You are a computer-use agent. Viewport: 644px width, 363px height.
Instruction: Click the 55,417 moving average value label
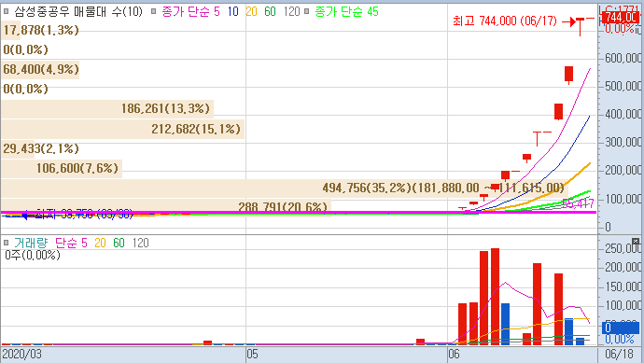pos(579,203)
